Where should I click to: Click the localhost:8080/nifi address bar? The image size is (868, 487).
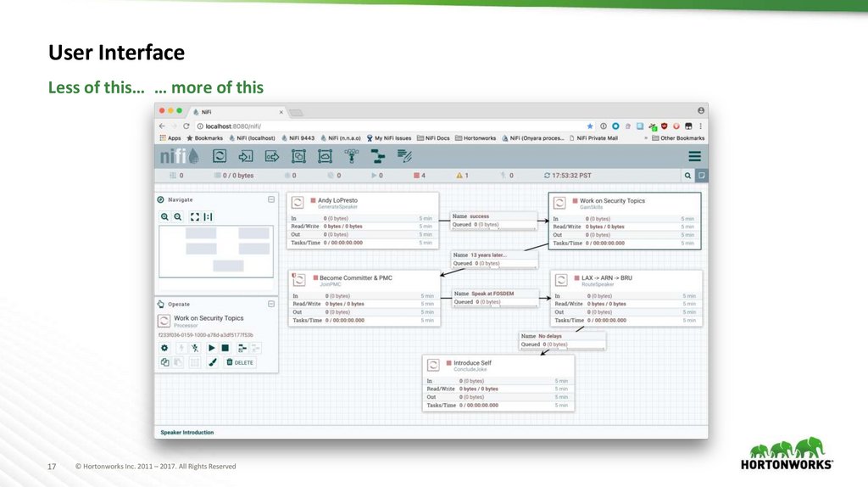(394, 126)
